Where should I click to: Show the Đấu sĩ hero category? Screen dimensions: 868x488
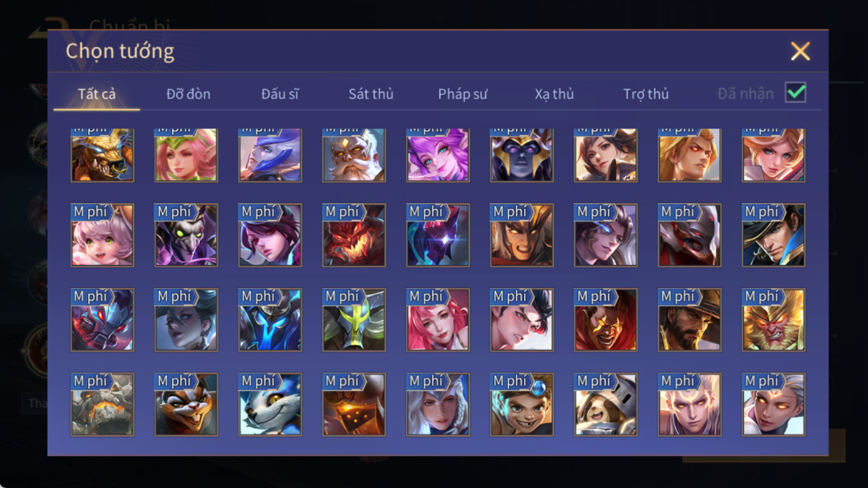280,94
